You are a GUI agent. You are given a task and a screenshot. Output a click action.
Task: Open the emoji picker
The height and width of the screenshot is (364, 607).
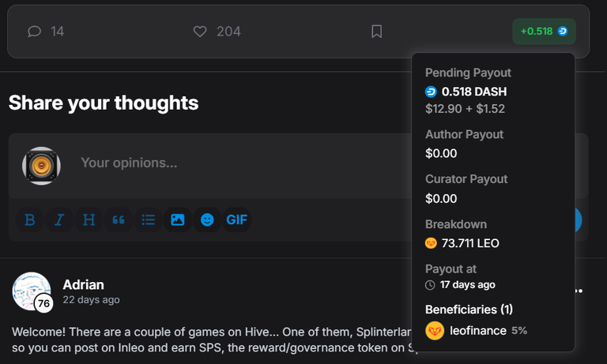click(x=207, y=220)
